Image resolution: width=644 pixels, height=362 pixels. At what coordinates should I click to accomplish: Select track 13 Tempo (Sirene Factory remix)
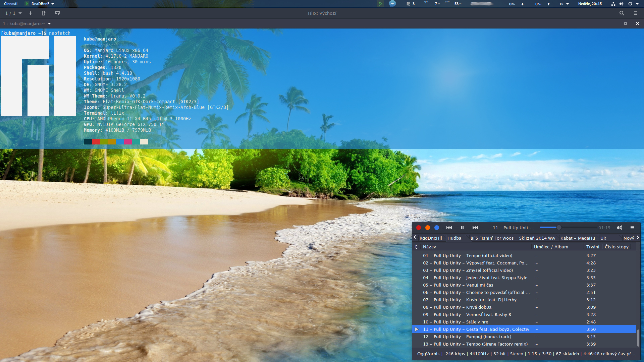524,344
